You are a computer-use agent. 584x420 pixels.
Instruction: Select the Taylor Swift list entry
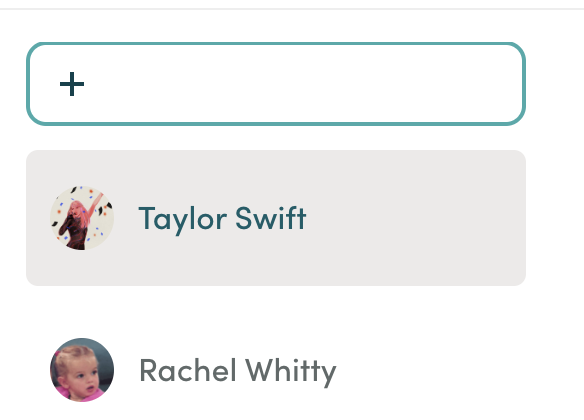pos(276,218)
